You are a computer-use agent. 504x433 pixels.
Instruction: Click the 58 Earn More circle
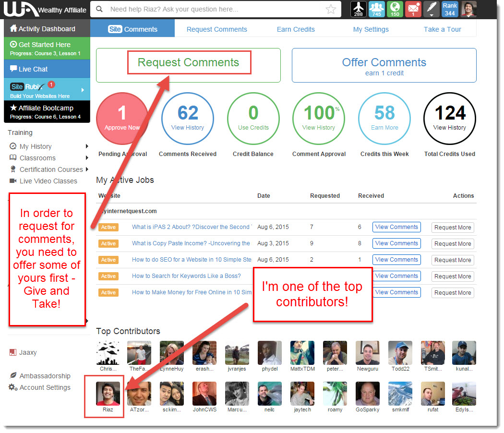pos(384,119)
